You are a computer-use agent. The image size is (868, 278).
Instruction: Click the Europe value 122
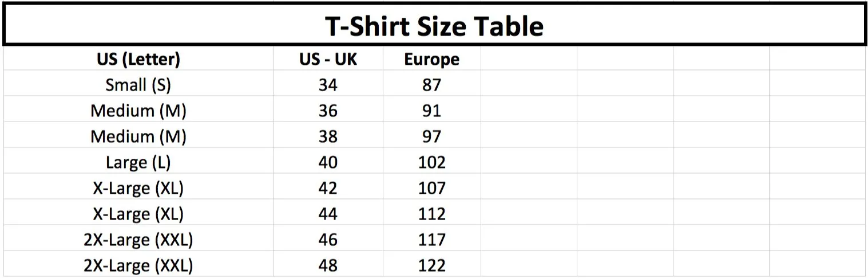click(x=431, y=265)
